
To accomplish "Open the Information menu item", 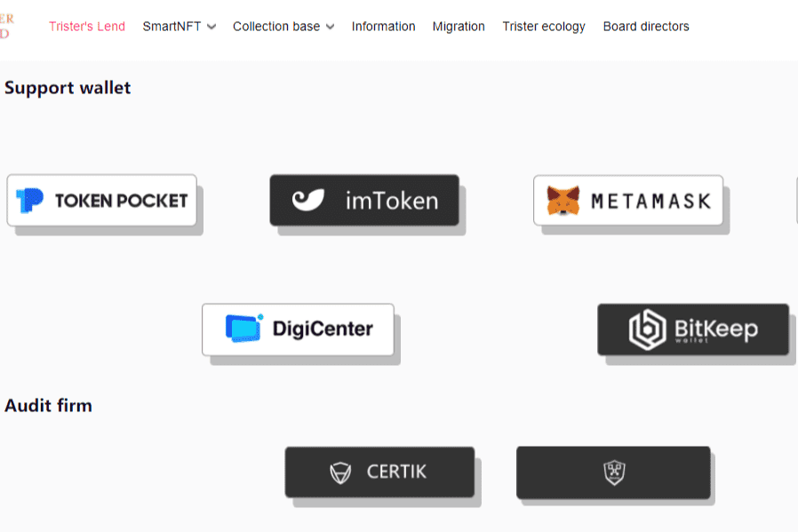I will pos(383,26).
